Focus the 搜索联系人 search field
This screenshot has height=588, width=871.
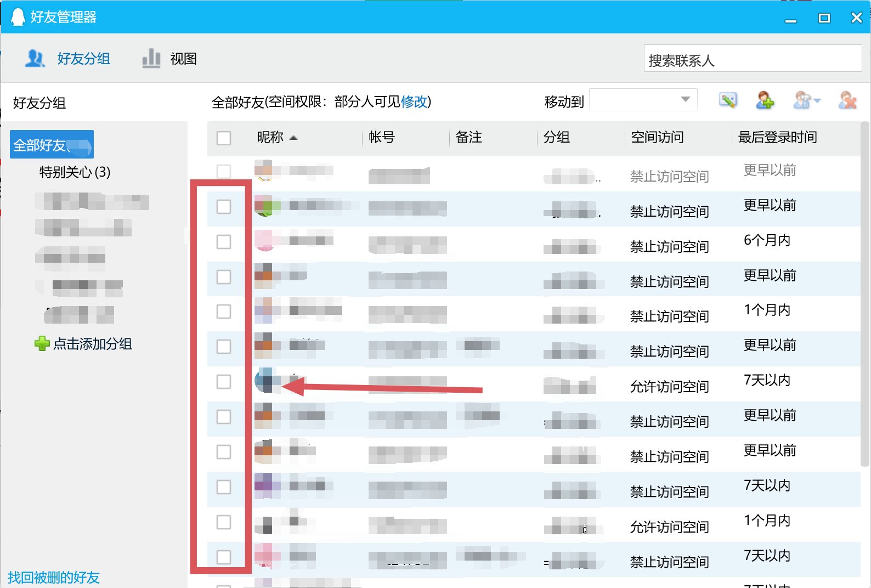[753, 59]
